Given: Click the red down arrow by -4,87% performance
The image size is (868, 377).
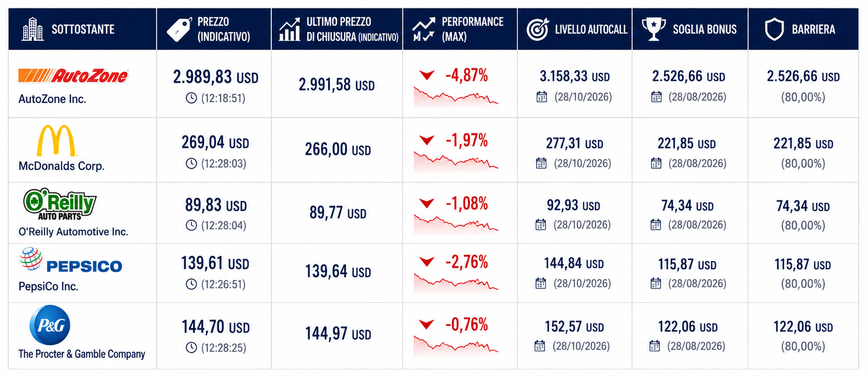Looking at the screenshot, I should 427,76.
